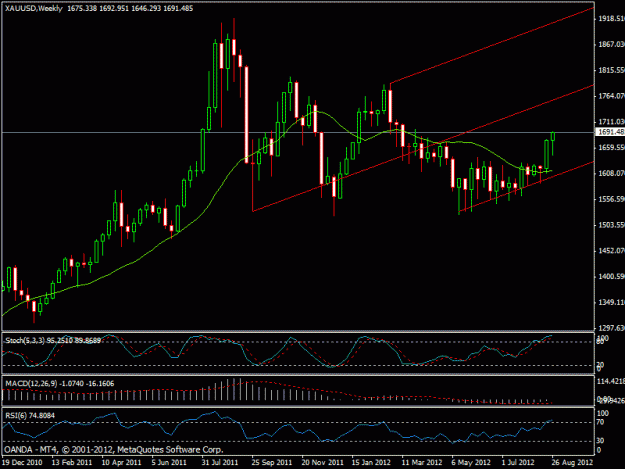The height and width of the screenshot is (469, 625).
Task: Click the 114.4218 MACD scale value
Action: [x=611, y=382]
